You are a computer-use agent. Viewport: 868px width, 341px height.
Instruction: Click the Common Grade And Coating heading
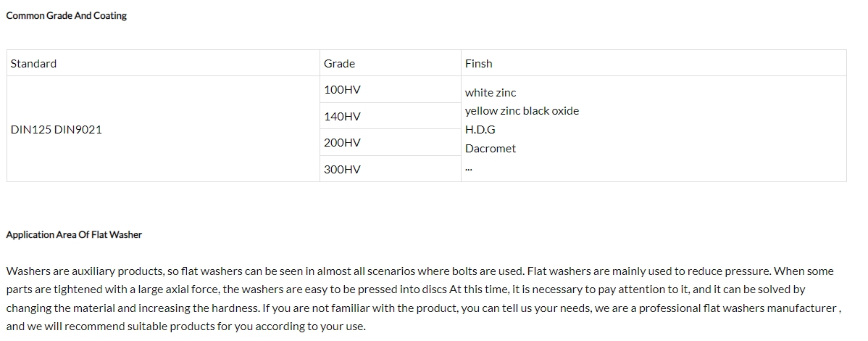pos(67,15)
